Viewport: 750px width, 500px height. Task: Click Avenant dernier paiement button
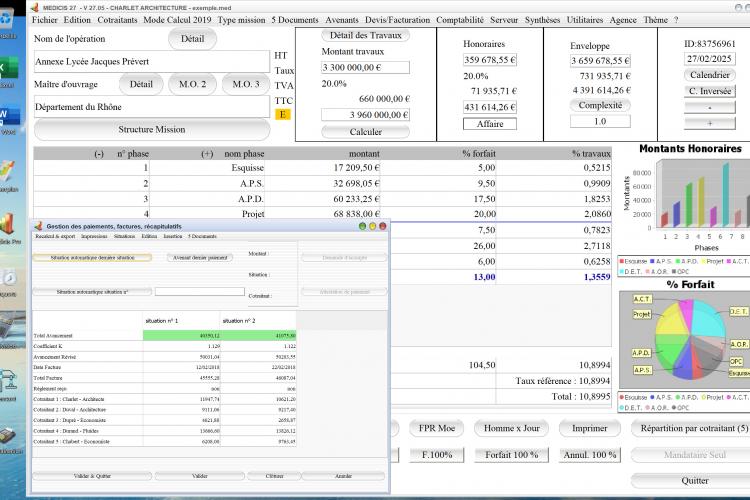[x=200, y=258]
